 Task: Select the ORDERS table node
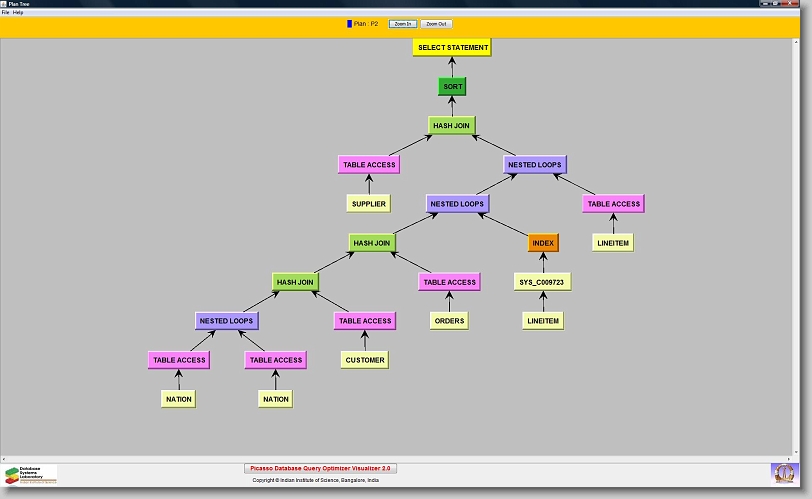tap(449, 321)
